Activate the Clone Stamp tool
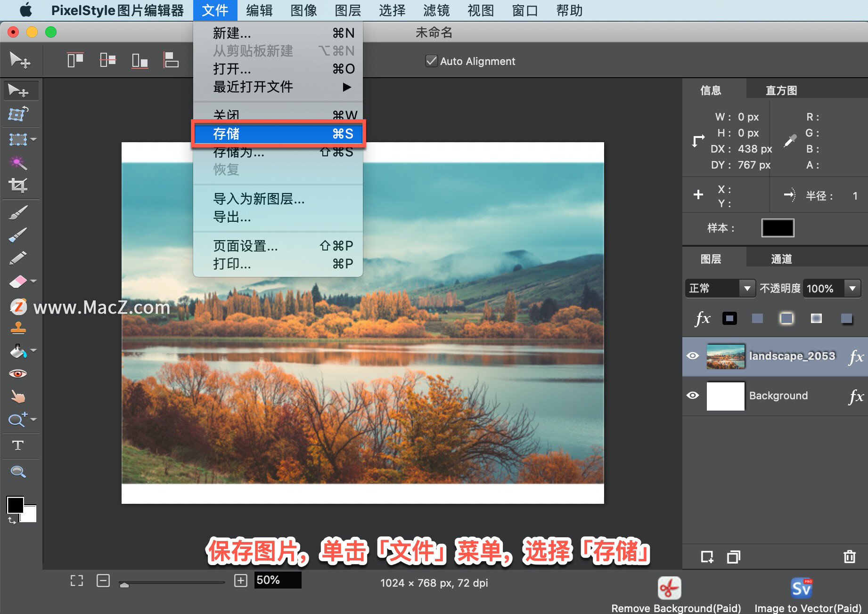The width and height of the screenshot is (868, 614). [x=17, y=328]
